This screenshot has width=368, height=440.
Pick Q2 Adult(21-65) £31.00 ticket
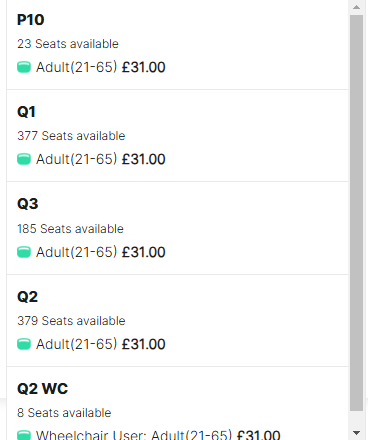(x=101, y=344)
